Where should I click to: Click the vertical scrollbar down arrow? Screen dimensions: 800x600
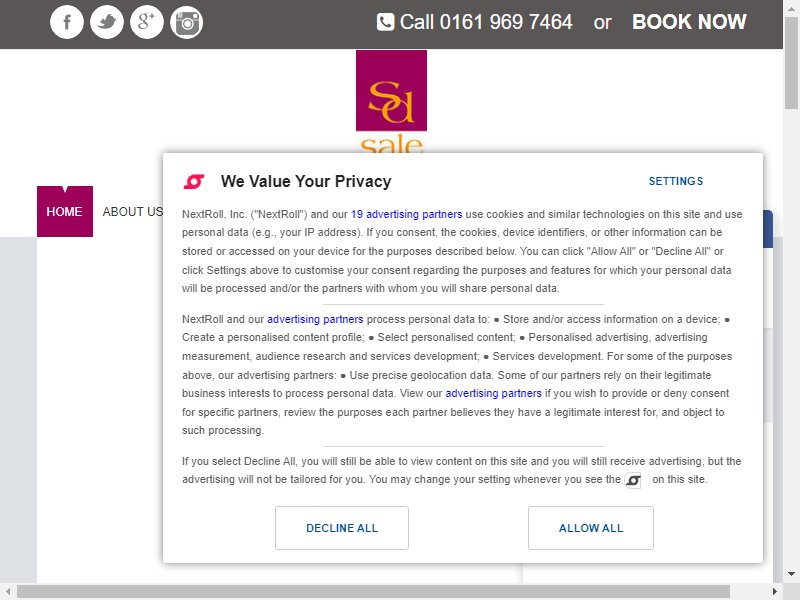pyautogui.click(x=791, y=574)
